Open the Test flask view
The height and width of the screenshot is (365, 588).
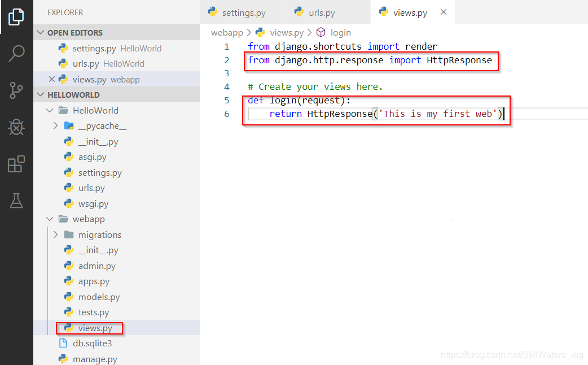pos(16,201)
